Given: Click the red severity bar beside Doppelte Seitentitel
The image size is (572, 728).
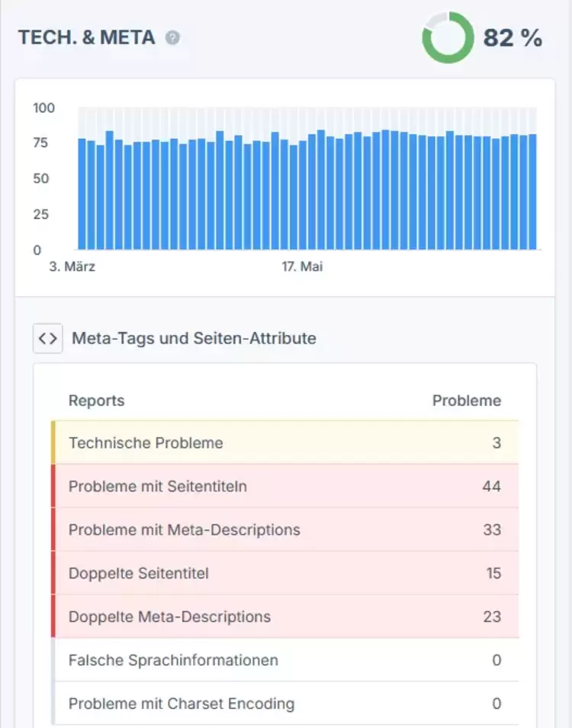Looking at the screenshot, I should tap(53, 573).
